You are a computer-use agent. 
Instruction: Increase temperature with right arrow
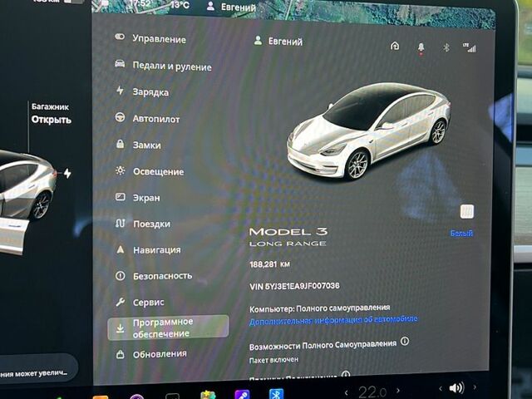pyautogui.click(x=400, y=392)
